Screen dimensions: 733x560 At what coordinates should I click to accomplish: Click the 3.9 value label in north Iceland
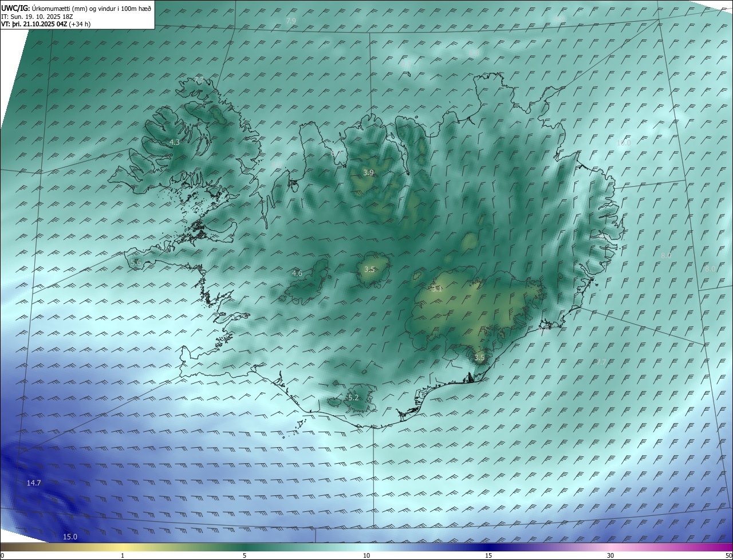[x=369, y=172]
